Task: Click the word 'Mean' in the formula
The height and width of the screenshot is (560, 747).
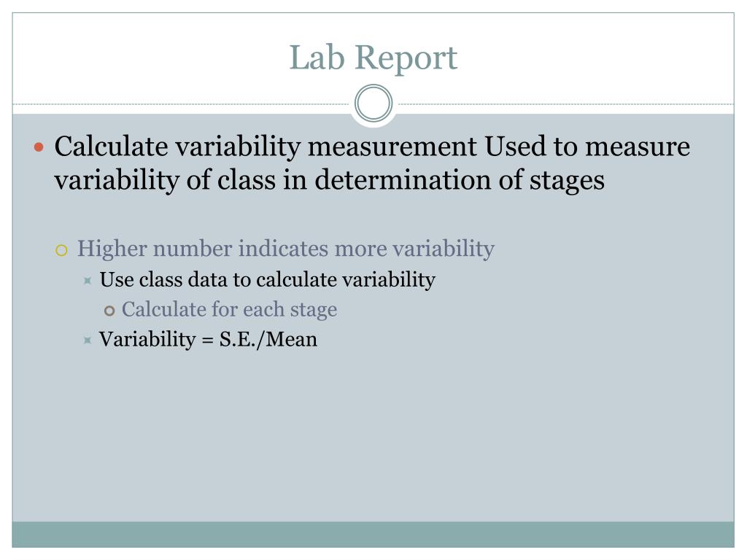Action: [292, 340]
